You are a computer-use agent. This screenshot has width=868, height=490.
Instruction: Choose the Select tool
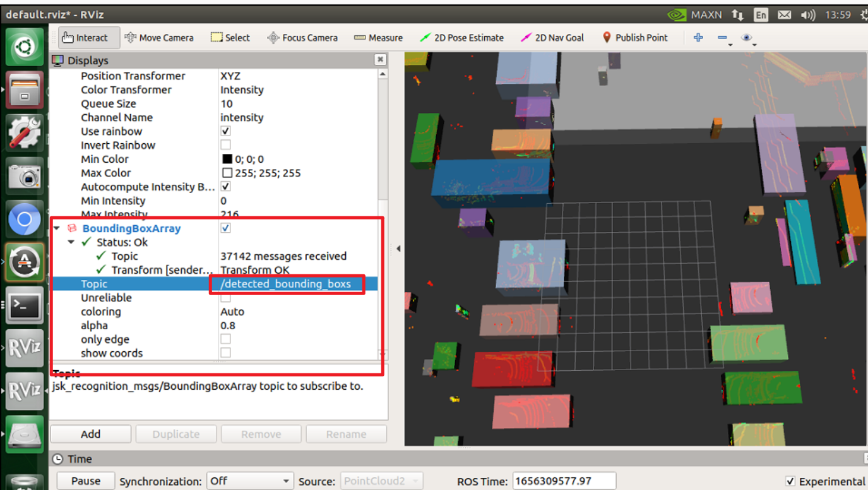pyautogui.click(x=230, y=37)
